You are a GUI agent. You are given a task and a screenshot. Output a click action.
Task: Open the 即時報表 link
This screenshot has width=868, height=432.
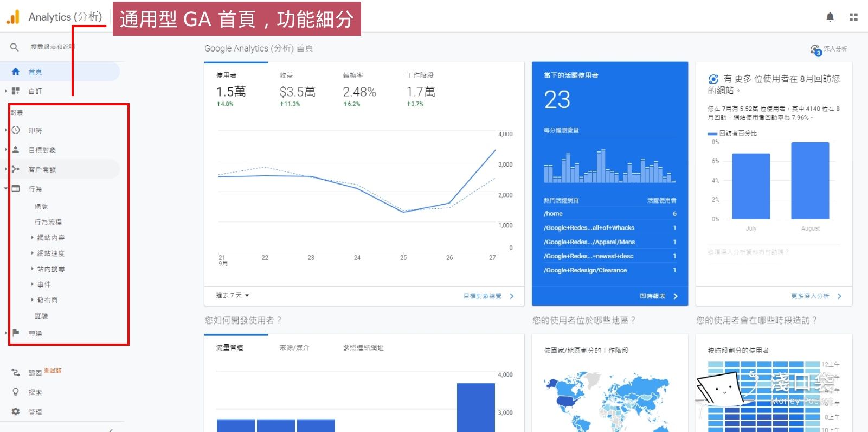pyautogui.click(x=653, y=296)
